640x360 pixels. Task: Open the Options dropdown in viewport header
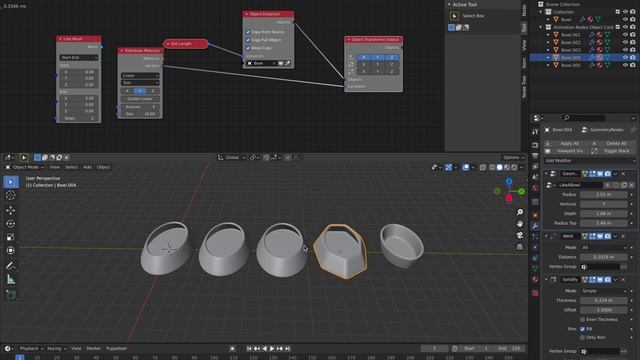coord(513,158)
